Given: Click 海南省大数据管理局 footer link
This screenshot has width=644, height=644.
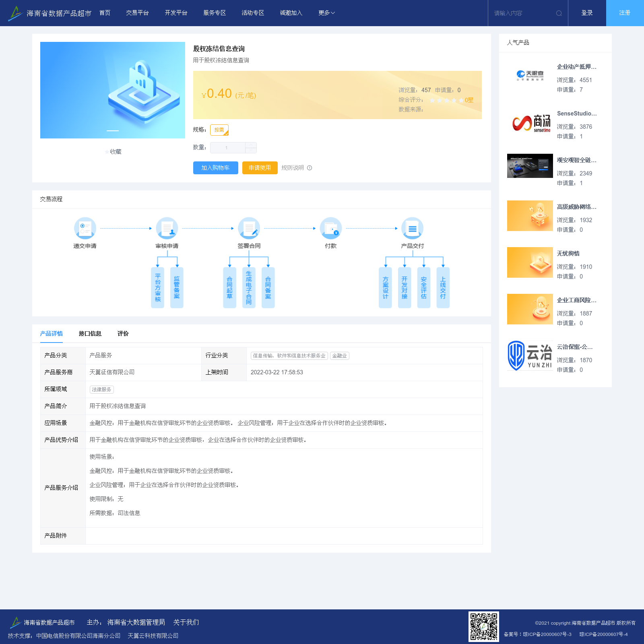Looking at the screenshot, I should pos(136,622).
